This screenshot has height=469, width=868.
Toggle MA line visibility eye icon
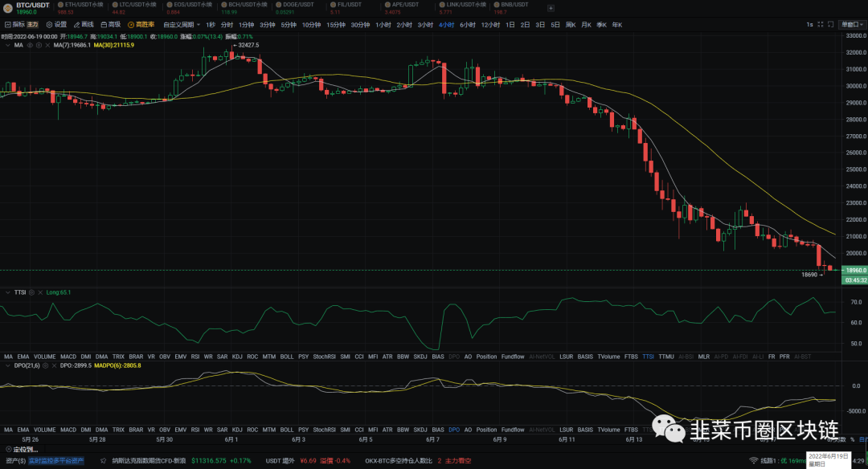(x=30, y=45)
